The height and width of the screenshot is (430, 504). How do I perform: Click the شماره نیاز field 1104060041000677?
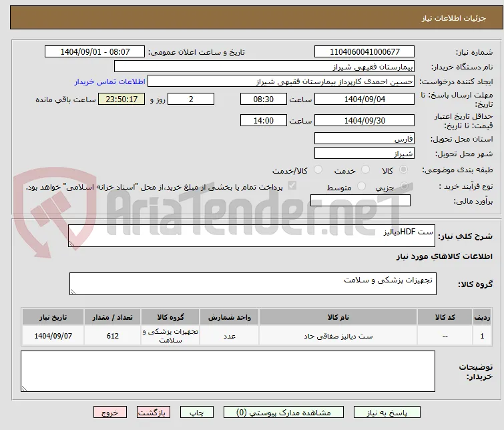[x=364, y=52]
